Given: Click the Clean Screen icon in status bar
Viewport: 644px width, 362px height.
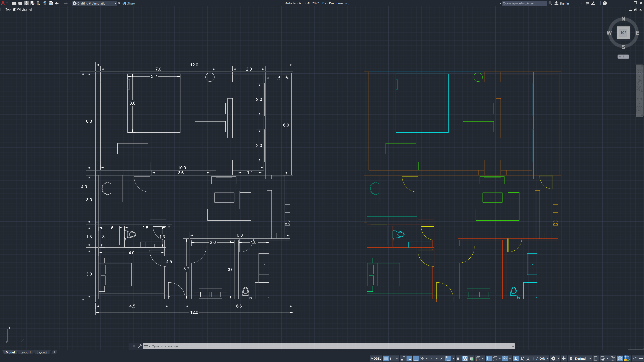Looking at the screenshot, I should click(634, 358).
